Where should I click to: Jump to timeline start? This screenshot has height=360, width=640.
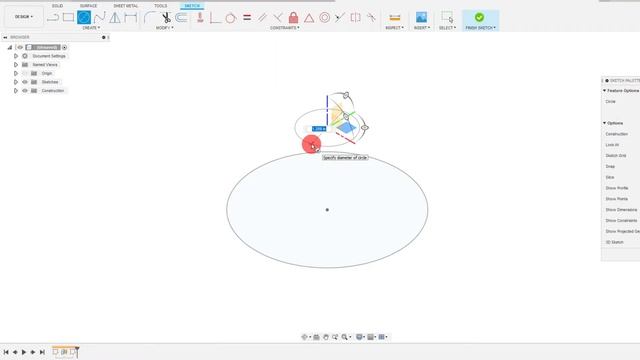(6, 352)
